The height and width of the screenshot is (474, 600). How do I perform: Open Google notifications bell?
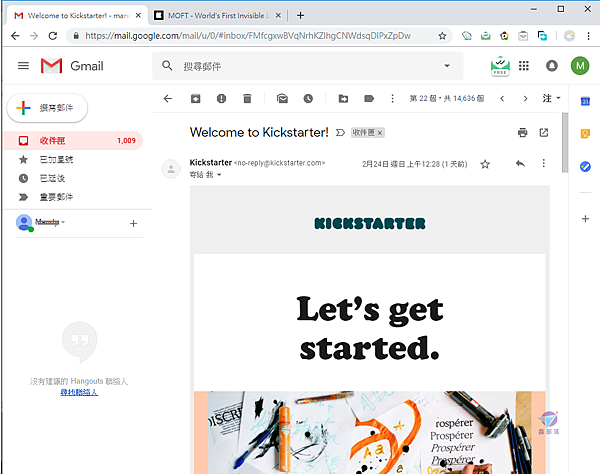(551, 66)
